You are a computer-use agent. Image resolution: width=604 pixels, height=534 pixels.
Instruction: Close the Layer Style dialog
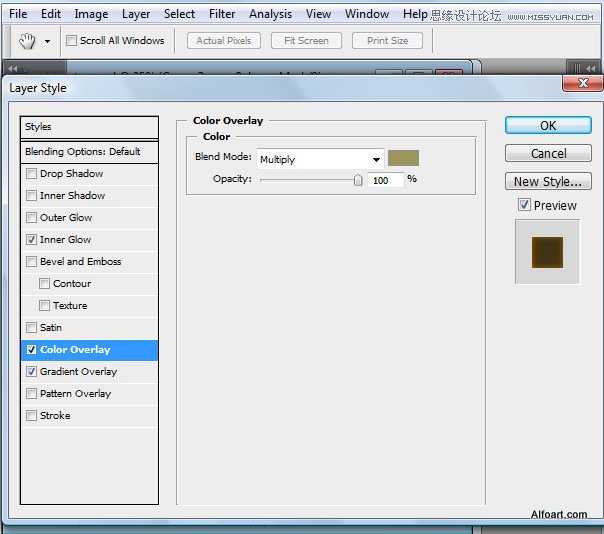click(x=582, y=83)
